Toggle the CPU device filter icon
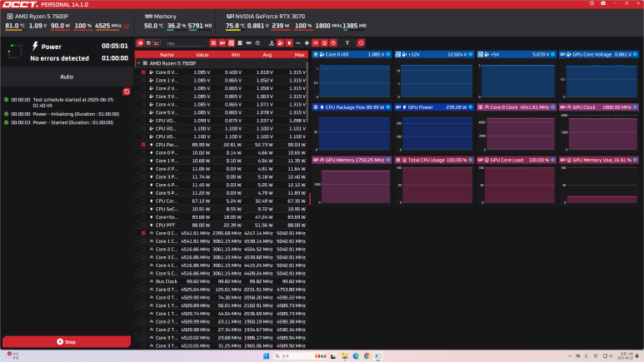The height and width of the screenshot is (362, 644). point(213,43)
